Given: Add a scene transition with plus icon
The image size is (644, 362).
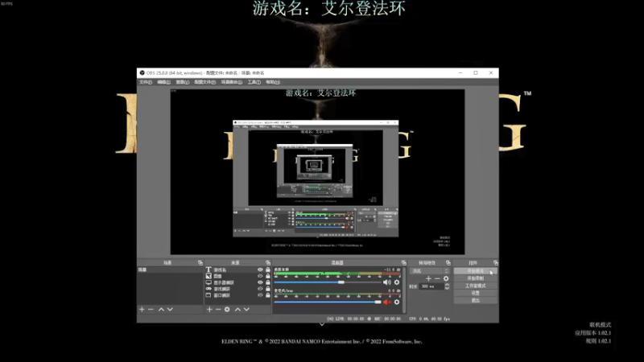Looking at the screenshot, I should coord(428,278).
